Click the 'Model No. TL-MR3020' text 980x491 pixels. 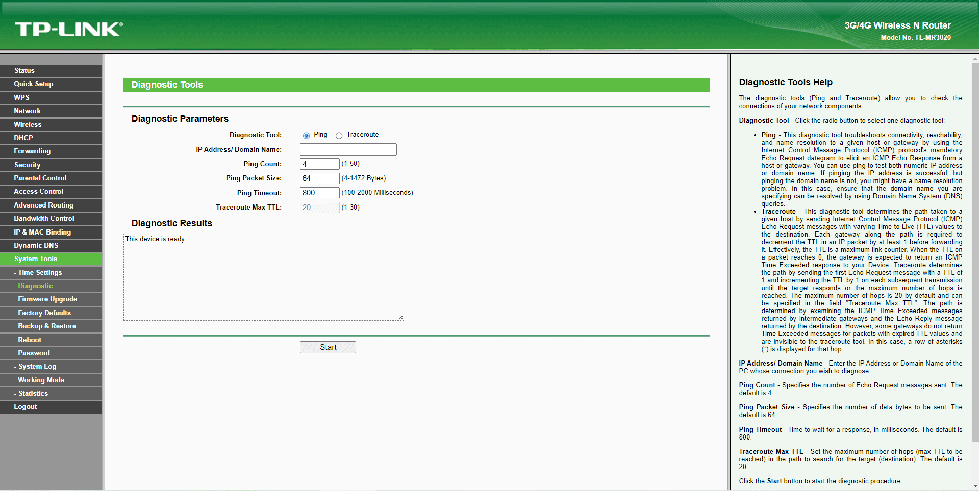click(x=916, y=37)
